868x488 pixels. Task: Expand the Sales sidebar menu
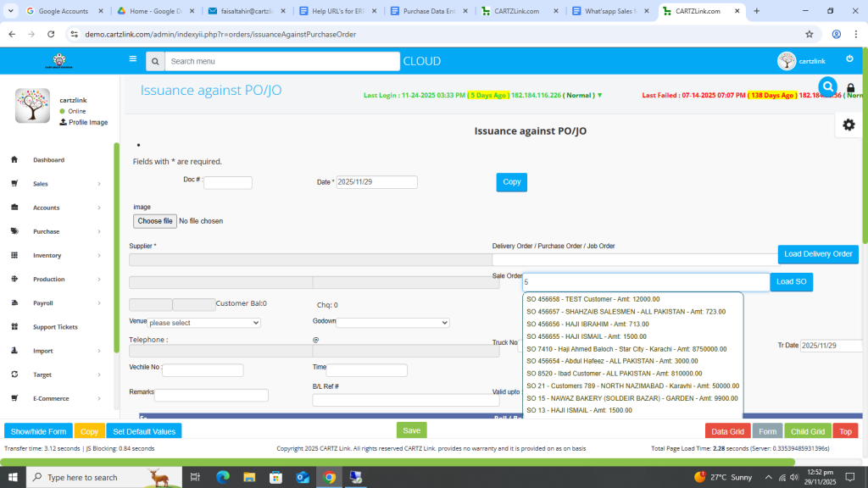(41, 184)
